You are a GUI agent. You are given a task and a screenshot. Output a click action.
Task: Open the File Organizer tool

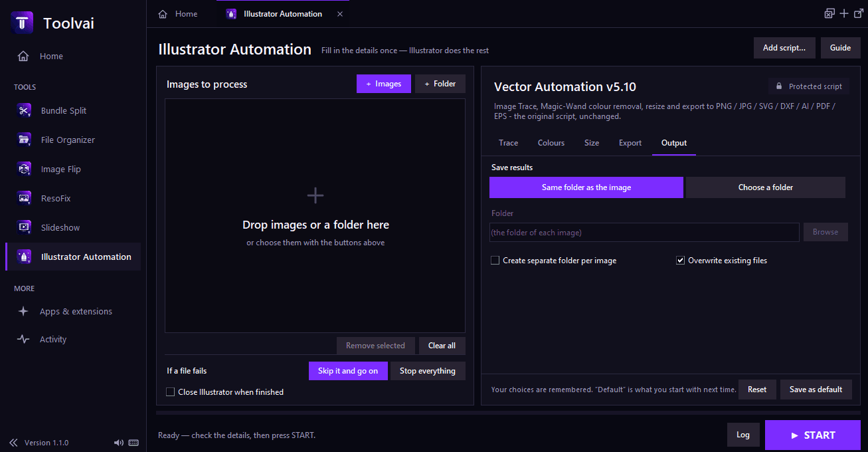click(x=73, y=140)
